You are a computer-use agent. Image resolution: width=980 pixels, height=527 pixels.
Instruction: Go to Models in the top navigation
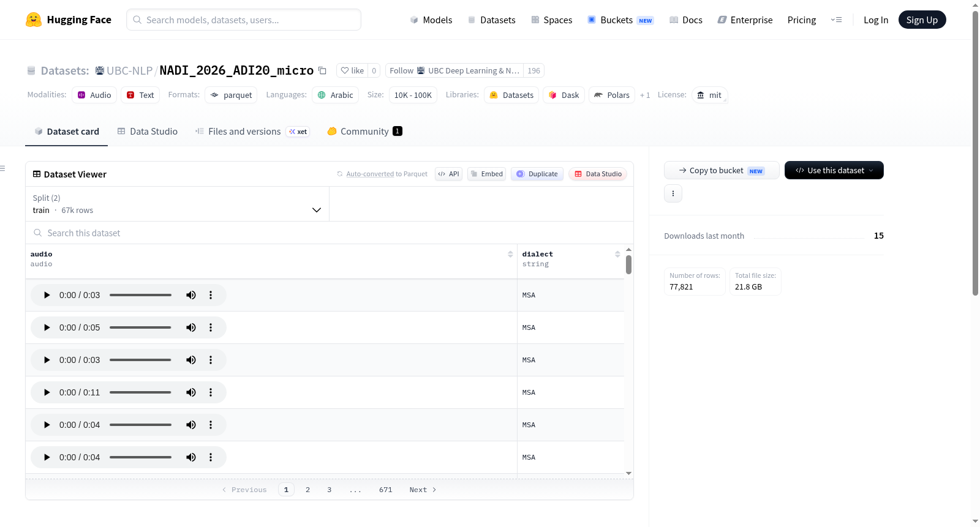(x=431, y=20)
